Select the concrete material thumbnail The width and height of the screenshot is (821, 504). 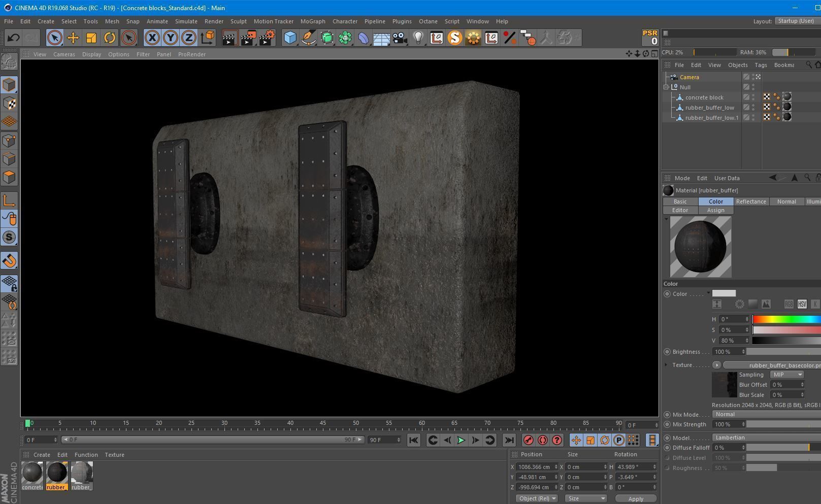[32, 476]
